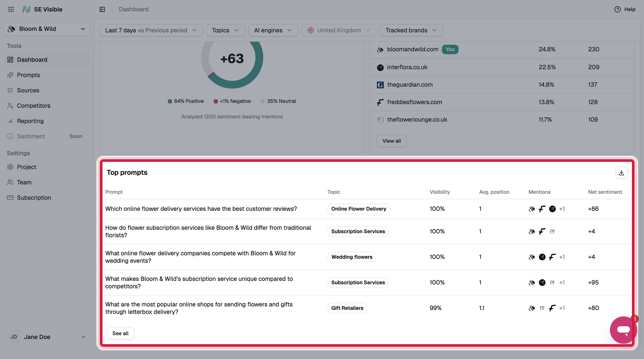
Task: Open the Topics filter dropdown
Action: click(226, 30)
